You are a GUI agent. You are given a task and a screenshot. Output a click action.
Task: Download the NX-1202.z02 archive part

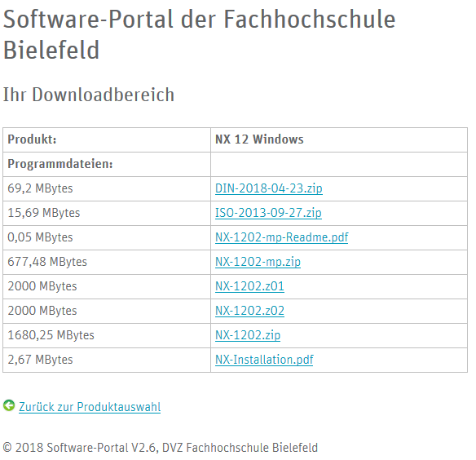(x=249, y=311)
